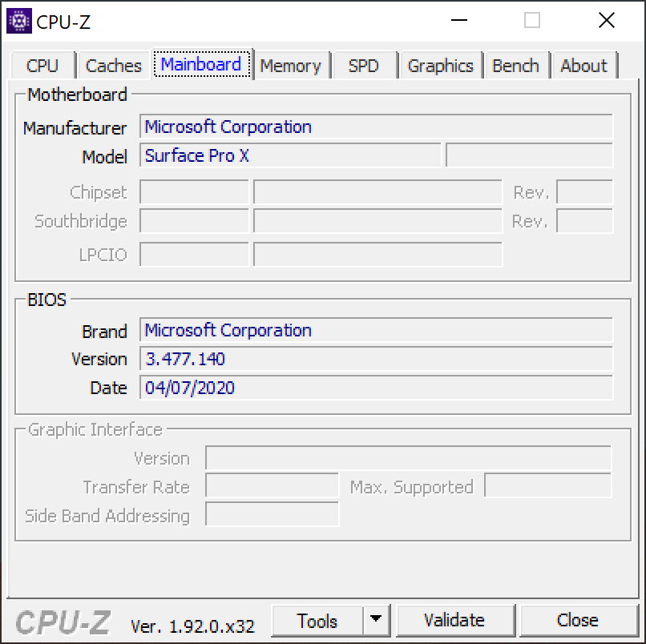The height and width of the screenshot is (644, 646).
Task: Go to the Memory tab
Action: coord(291,66)
